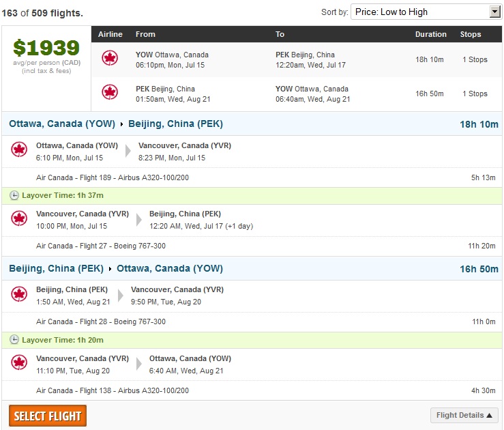Click the Stops column header

pos(471,34)
